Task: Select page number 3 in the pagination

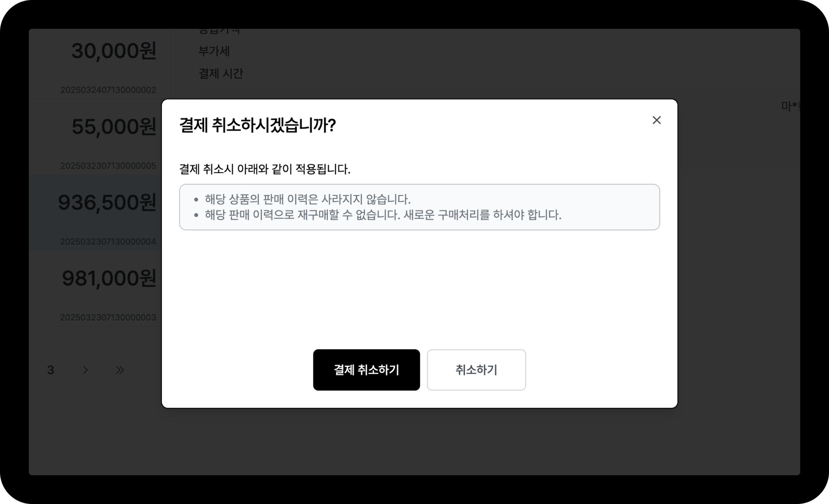Action: coord(51,370)
